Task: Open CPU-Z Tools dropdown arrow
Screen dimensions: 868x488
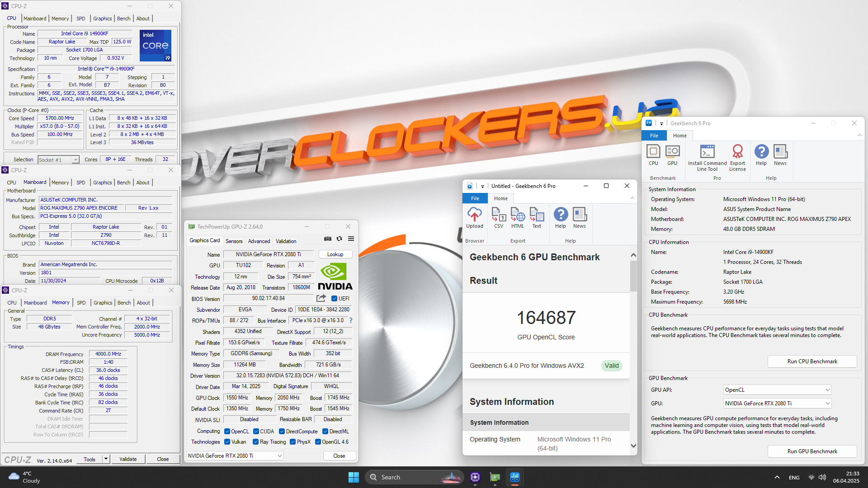Action: 106,459
